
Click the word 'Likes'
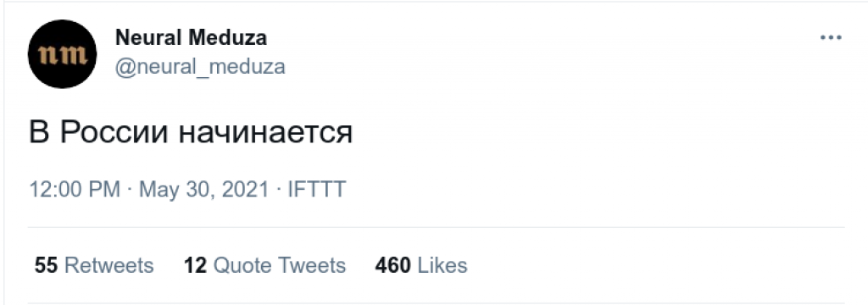(x=442, y=265)
